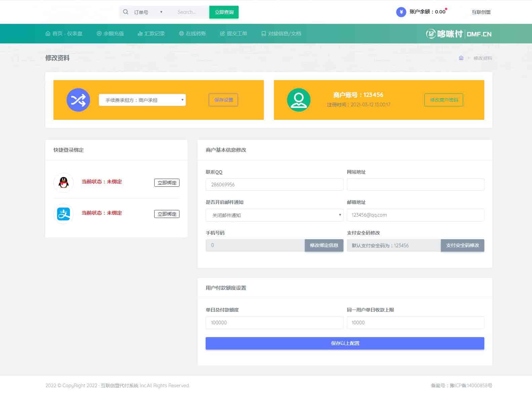Image resolution: width=532 pixels, height=396 pixels.
Task: Click the QQ penguin icon
Action: pyautogui.click(x=64, y=183)
